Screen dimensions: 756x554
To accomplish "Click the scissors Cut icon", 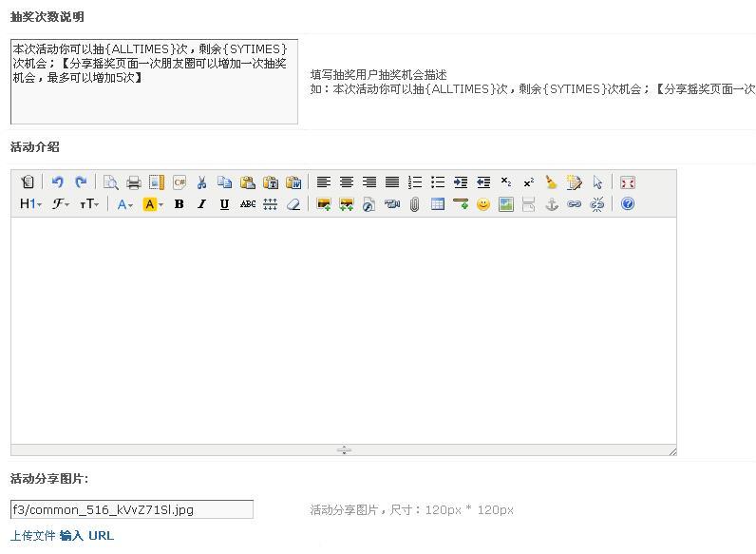I will click(201, 182).
